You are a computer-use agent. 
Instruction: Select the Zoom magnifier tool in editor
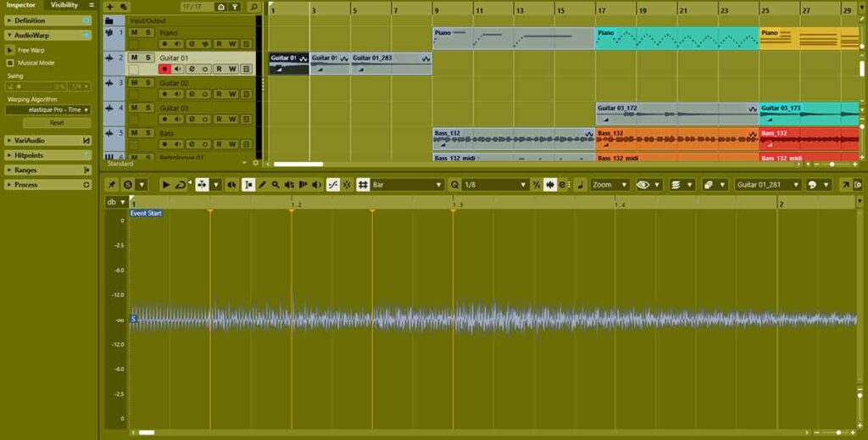(x=275, y=185)
